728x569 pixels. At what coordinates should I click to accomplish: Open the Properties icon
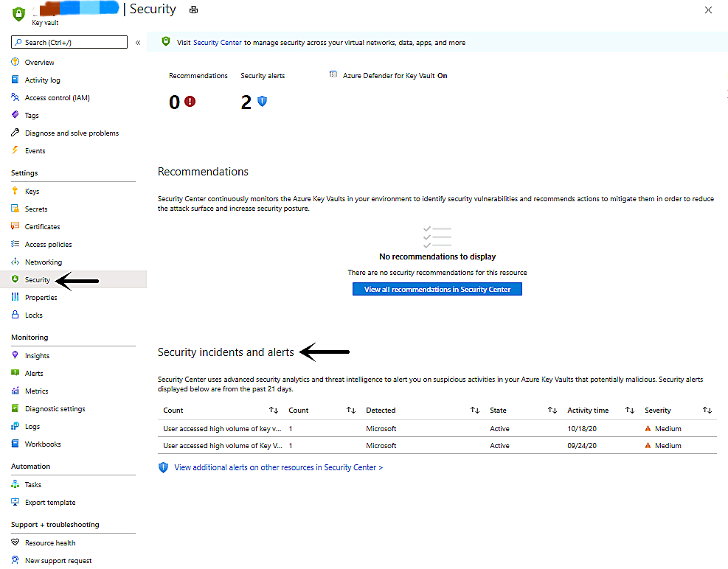pyautogui.click(x=15, y=296)
